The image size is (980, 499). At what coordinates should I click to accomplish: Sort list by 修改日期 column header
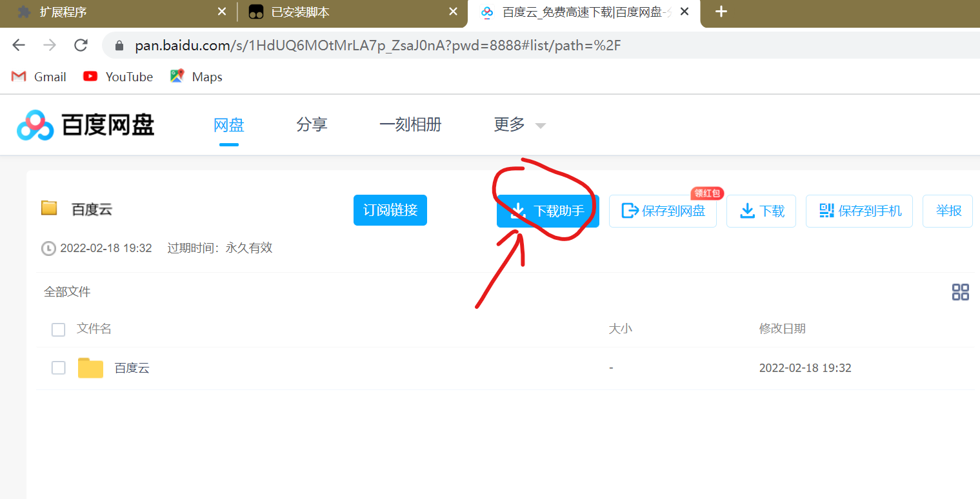tap(782, 329)
